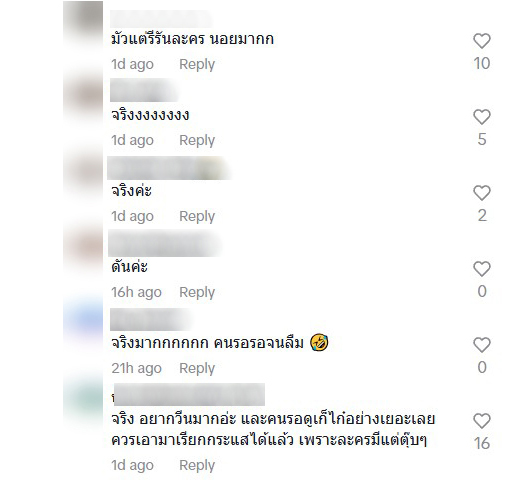
Task: Like the comment showing 5 likes
Action: click(x=482, y=117)
